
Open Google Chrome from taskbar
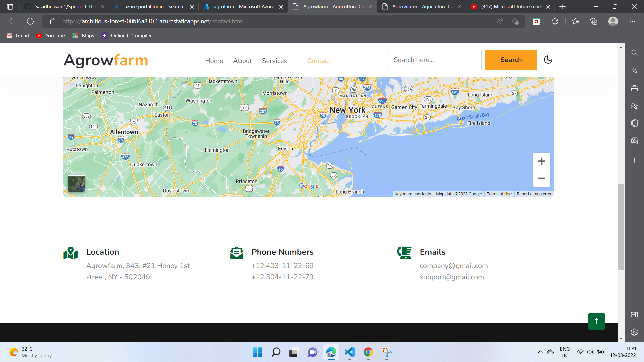point(368,352)
